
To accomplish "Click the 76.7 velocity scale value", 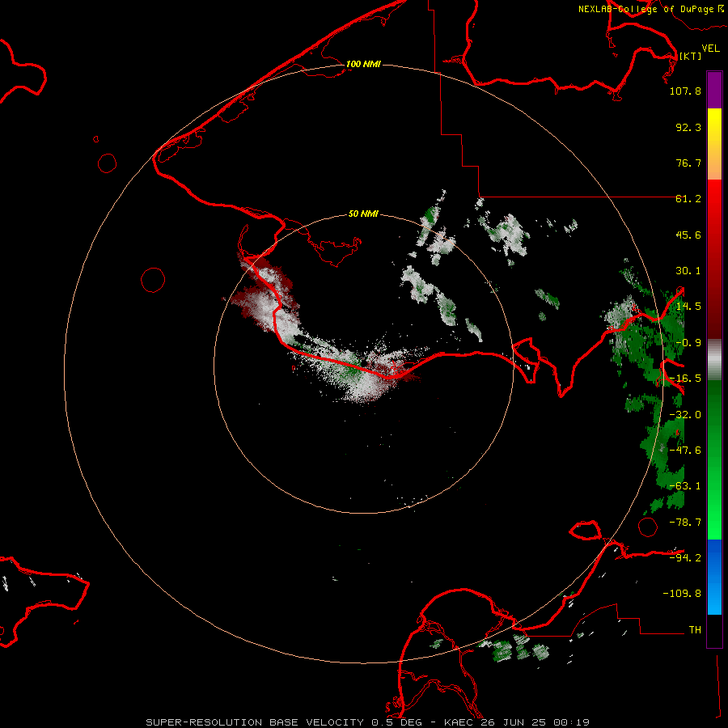I will (x=688, y=163).
